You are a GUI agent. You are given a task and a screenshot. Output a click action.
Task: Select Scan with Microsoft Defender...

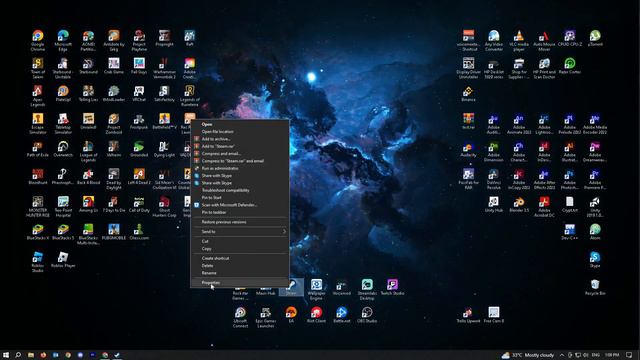point(240,205)
